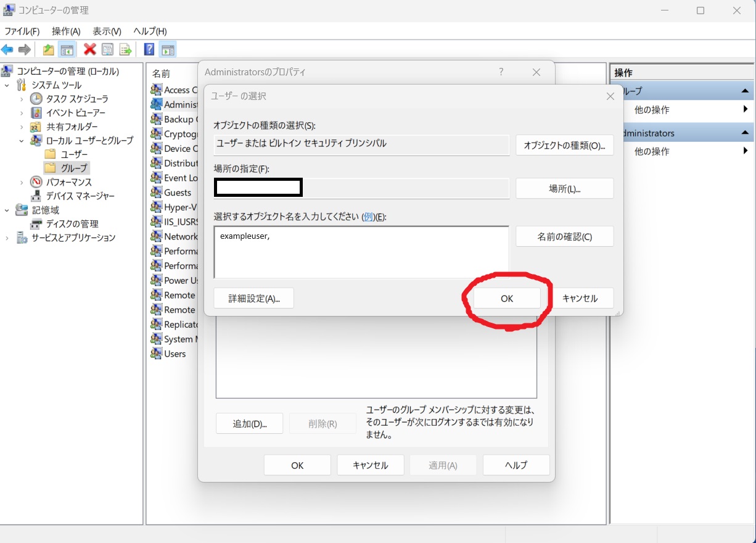This screenshot has height=543, width=756.
Task: Click the blue Back arrow in toolbar
Action: [7, 50]
